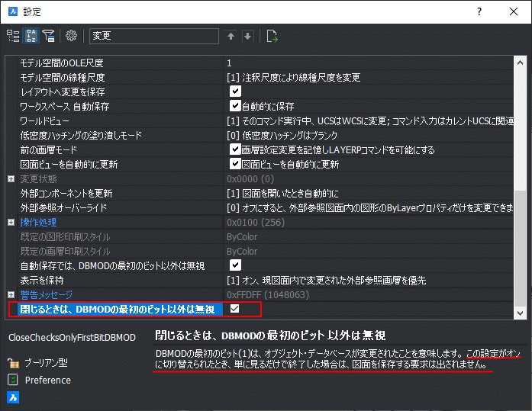Select the モデル空間のOLE尺度 row label

click(x=62, y=63)
